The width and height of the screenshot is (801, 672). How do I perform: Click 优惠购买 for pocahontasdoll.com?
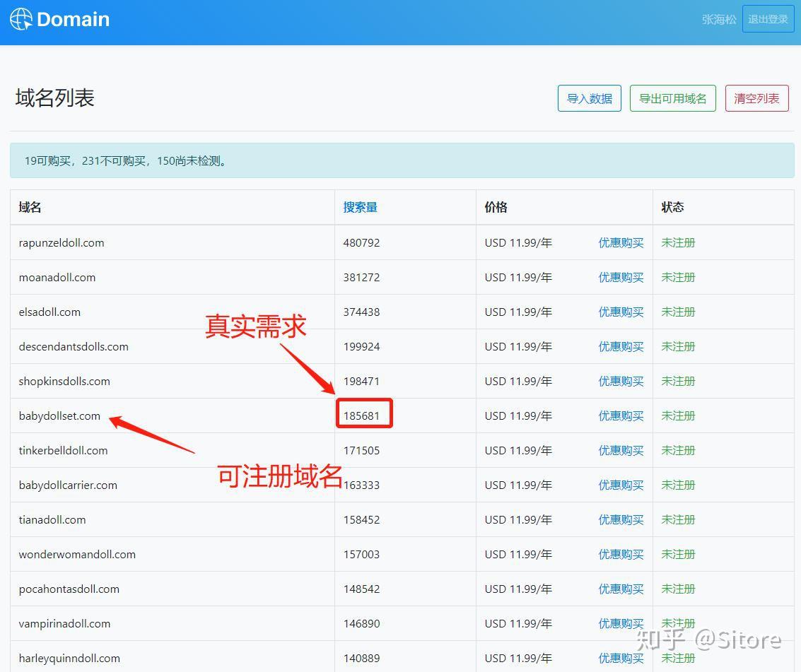point(621,589)
